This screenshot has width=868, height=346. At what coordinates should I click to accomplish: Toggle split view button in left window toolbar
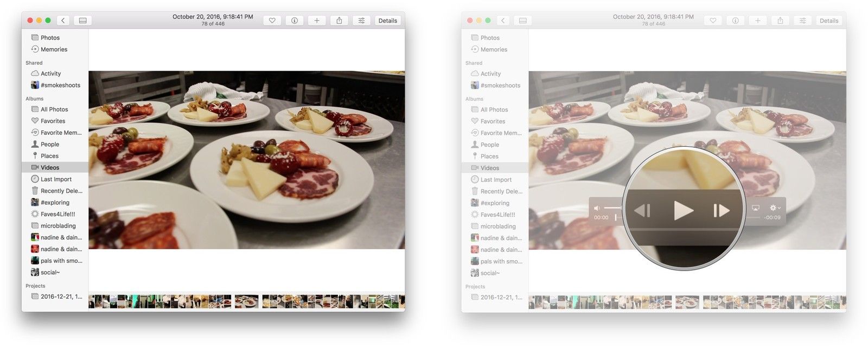click(x=82, y=21)
